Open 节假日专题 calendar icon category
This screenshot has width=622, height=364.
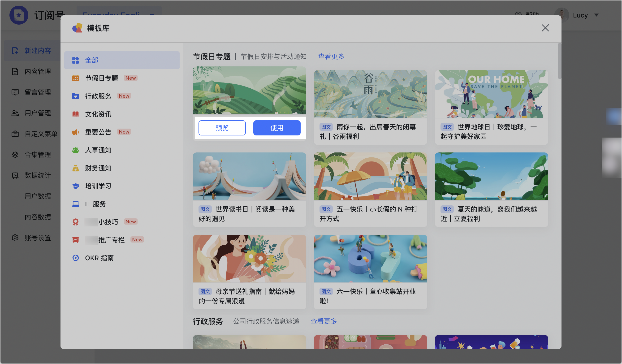(75, 78)
